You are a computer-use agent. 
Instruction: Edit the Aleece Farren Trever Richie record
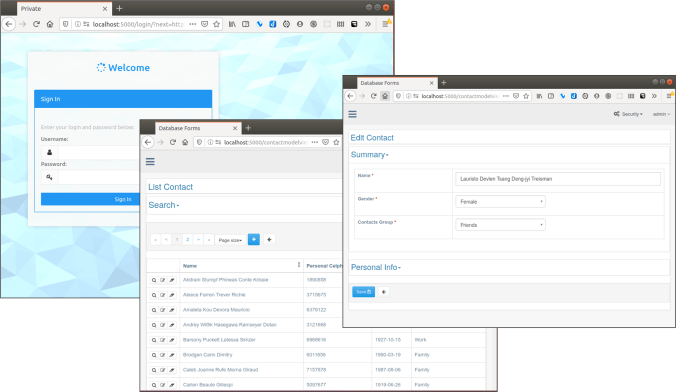(x=163, y=295)
